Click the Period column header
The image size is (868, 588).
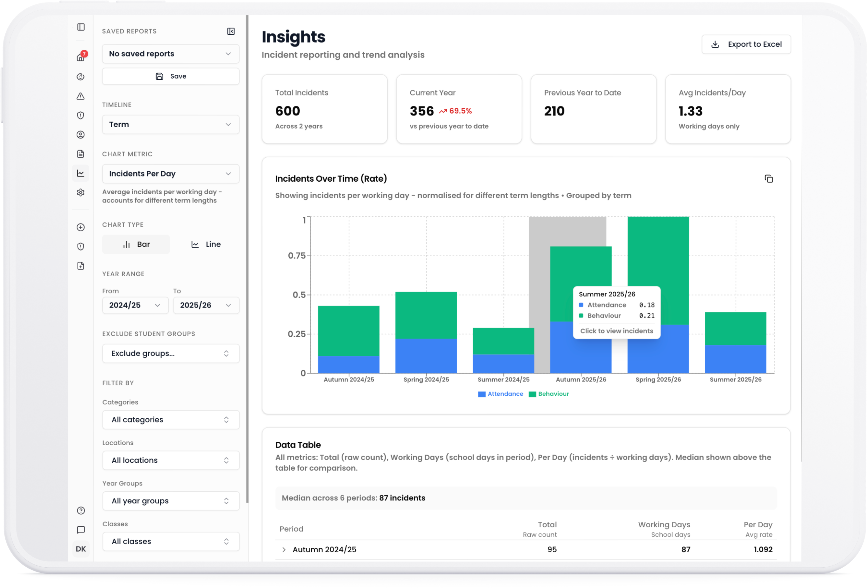point(291,529)
